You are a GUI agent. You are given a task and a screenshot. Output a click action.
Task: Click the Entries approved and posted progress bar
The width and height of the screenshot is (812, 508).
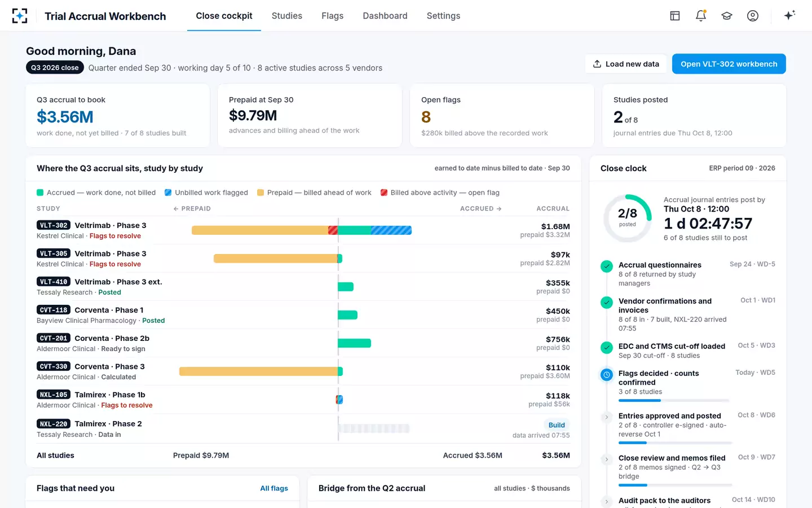click(675, 443)
